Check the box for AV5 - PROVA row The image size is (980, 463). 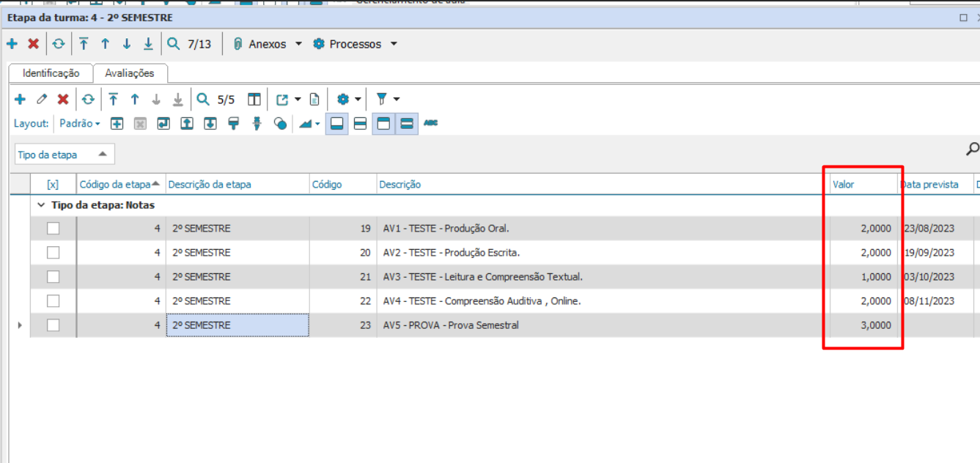click(53, 325)
